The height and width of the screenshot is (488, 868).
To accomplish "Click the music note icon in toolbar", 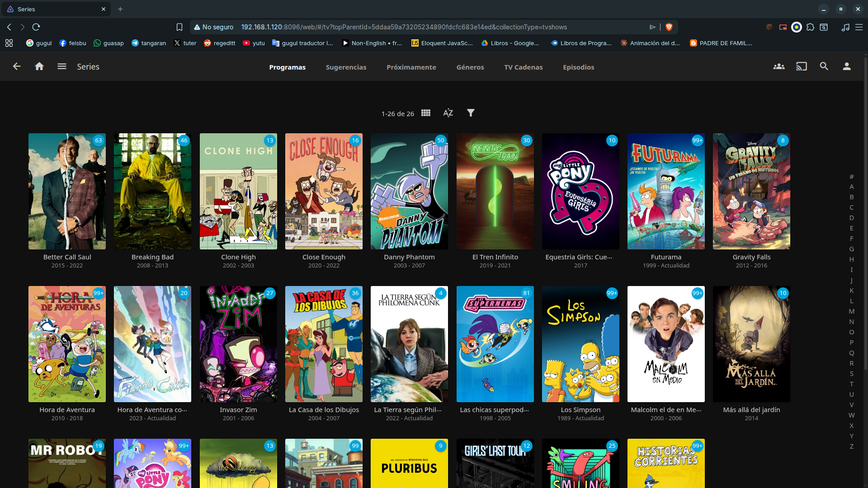I will click(845, 27).
